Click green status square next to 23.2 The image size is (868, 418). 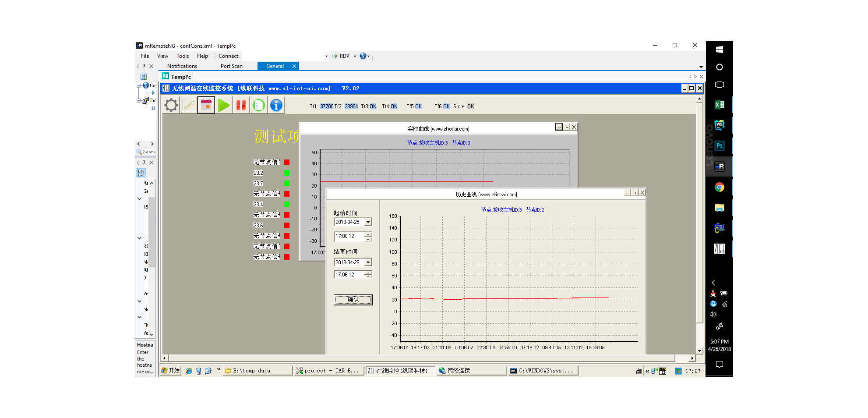pyautogui.click(x=287, y=173)
